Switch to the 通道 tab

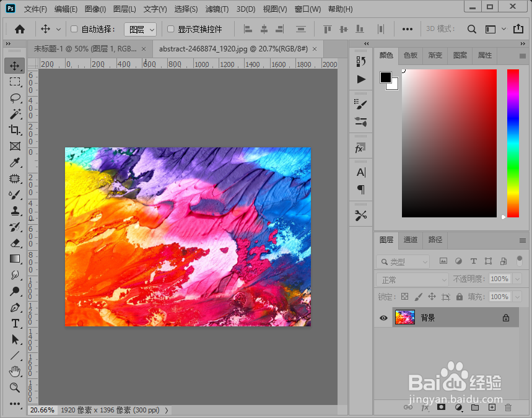[x=411, y=240]
